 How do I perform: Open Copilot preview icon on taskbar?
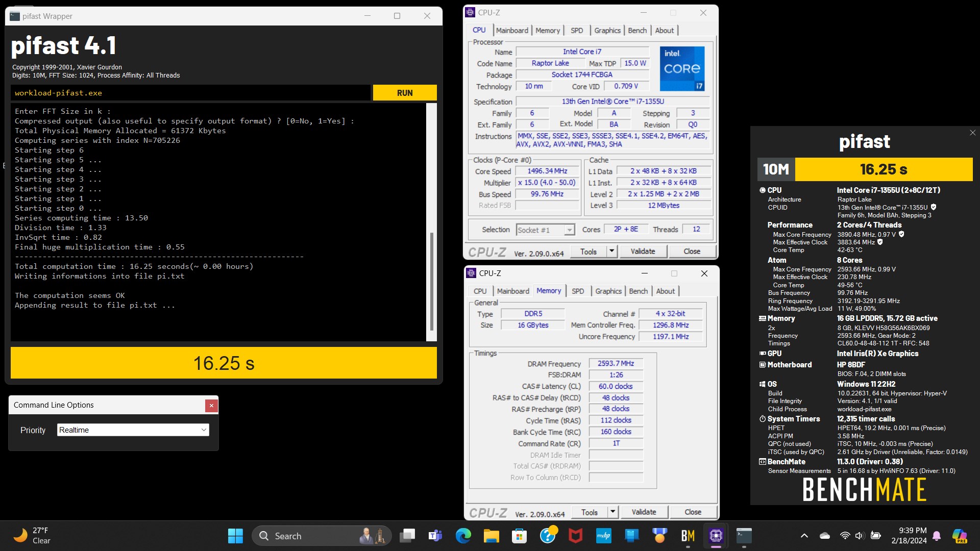tap(960, 536)
